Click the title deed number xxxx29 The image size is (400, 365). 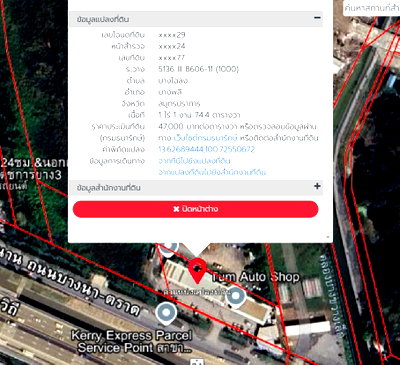click(172, 35)
